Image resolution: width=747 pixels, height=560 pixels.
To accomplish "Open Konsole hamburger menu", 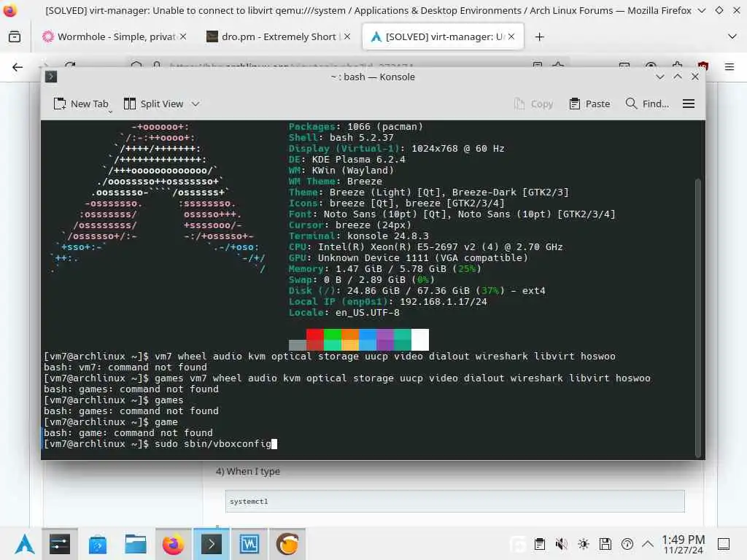I will click(x=689, y=104).
